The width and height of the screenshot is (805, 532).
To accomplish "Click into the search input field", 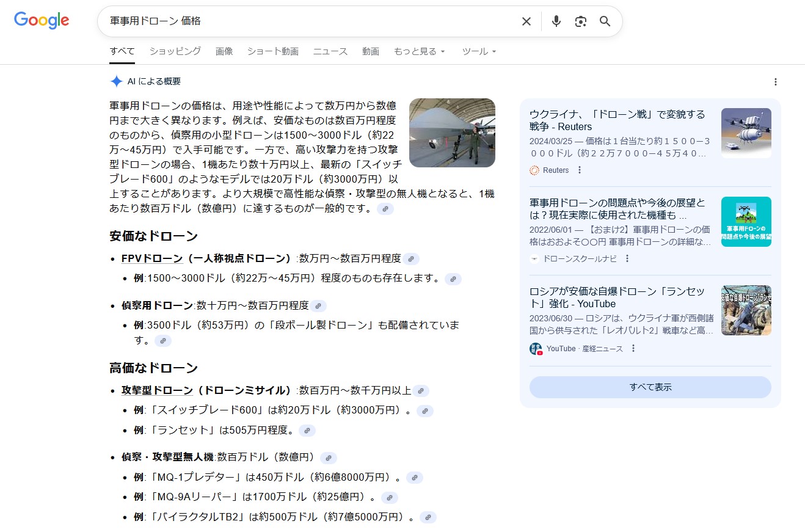I will coord(305,21).
